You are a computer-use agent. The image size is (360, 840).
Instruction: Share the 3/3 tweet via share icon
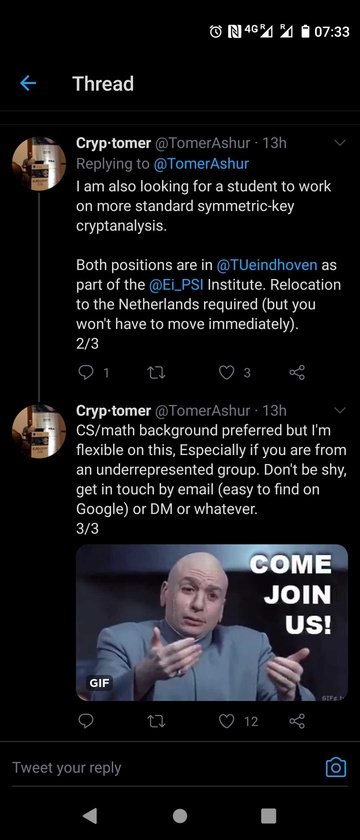[297, 721]
